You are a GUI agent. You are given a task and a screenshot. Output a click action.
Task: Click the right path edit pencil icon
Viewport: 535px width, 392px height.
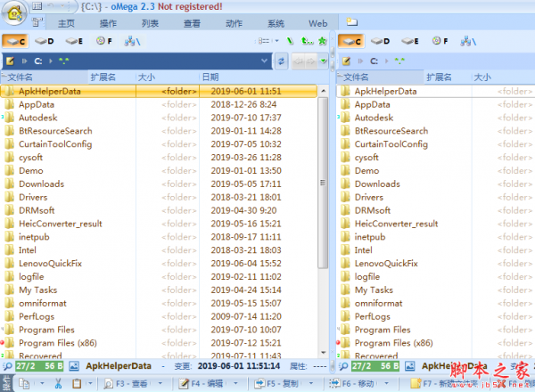346,61
